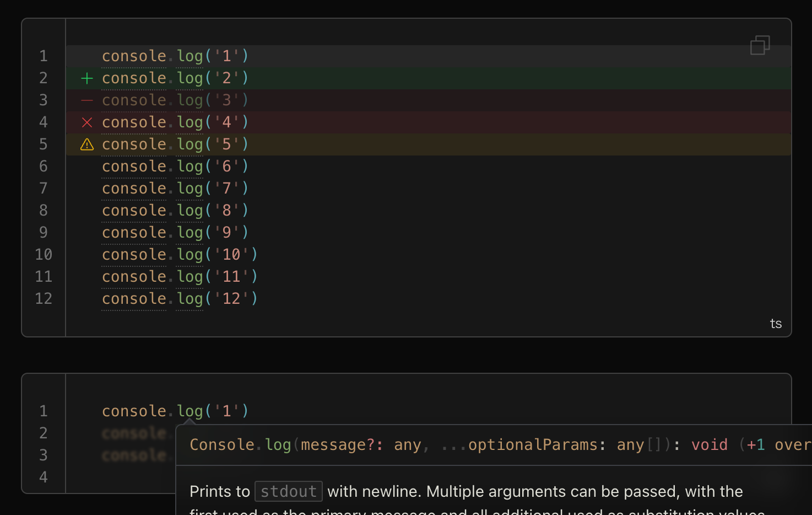Click the yellow warning triangle on line 5
The height and width of the screenshot is (515, 812).
pyautogui.click(x=87, y=144)
